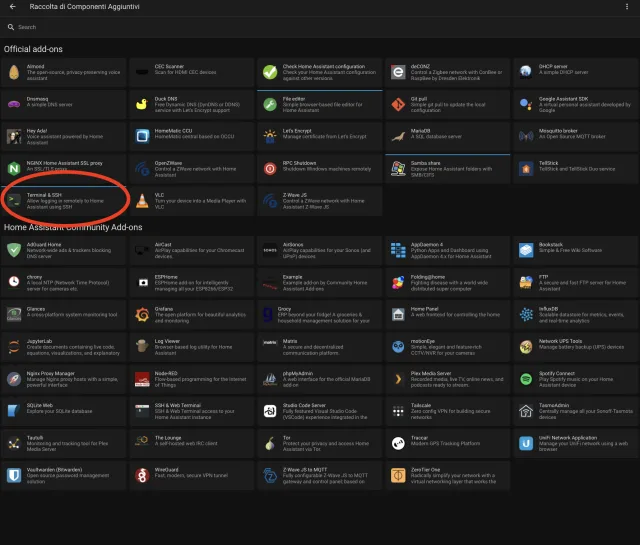Open the WireGuard add-on card
640x545 pixels.
[x=190, y=474]
